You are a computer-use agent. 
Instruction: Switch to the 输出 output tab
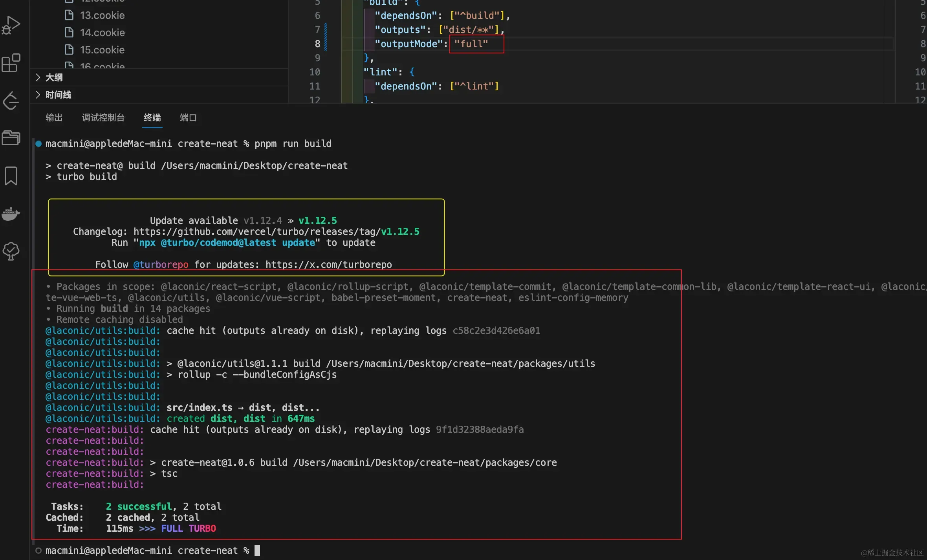tap(54, 117)
